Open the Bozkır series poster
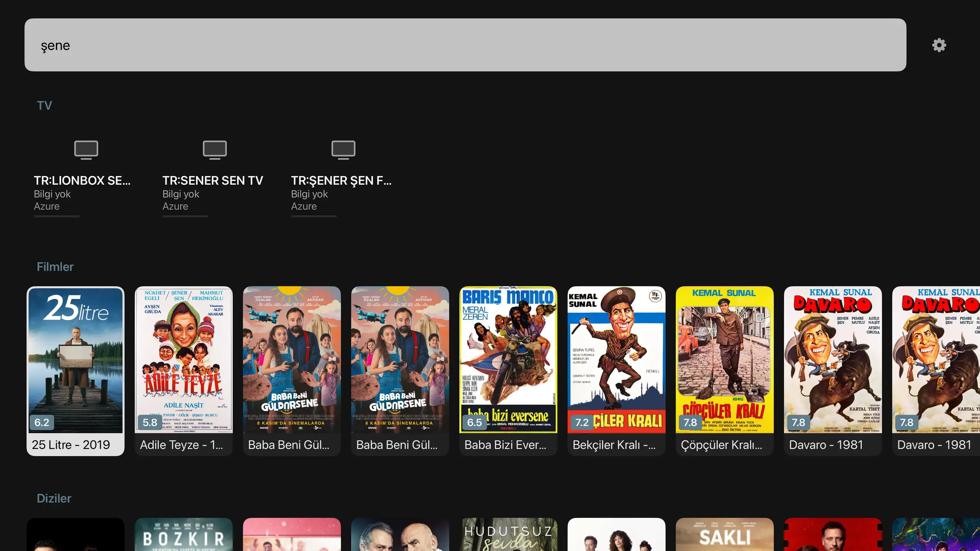 tap(184, 535)
